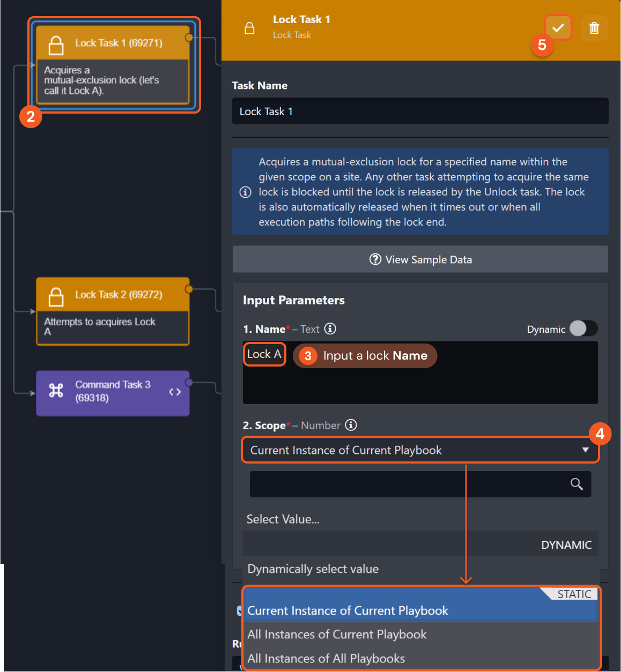Click the info icon next to Scope
Image resolution: width=621 pixels, height=672 pixels.
pos(351,425)
